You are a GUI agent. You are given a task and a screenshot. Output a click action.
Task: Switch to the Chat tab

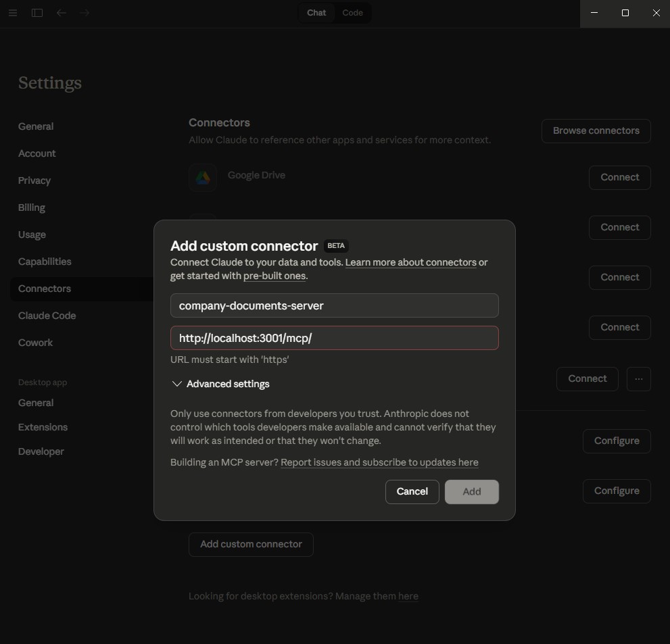tap(316, 13)
